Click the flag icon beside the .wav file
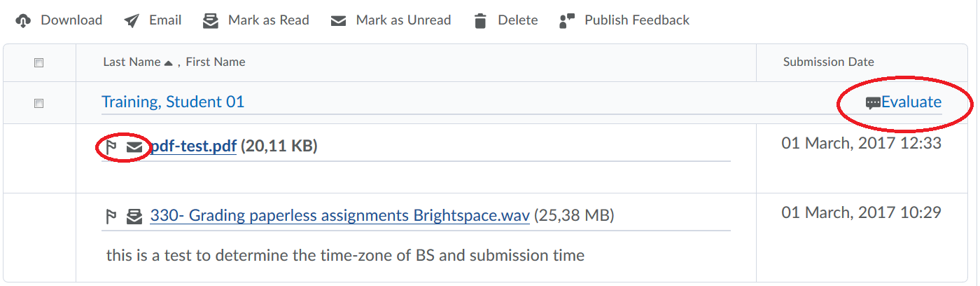This screenshot has height=286, width=980. [111, 217]
